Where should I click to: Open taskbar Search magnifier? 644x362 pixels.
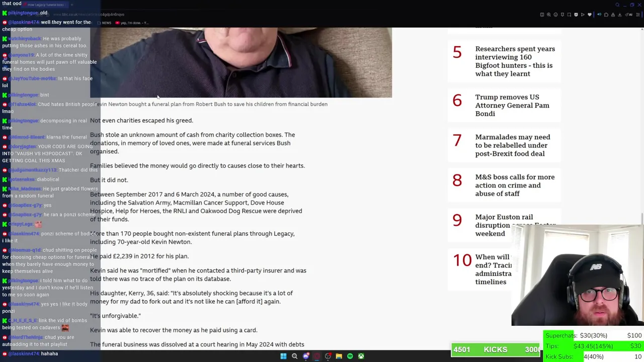point(294,356)
